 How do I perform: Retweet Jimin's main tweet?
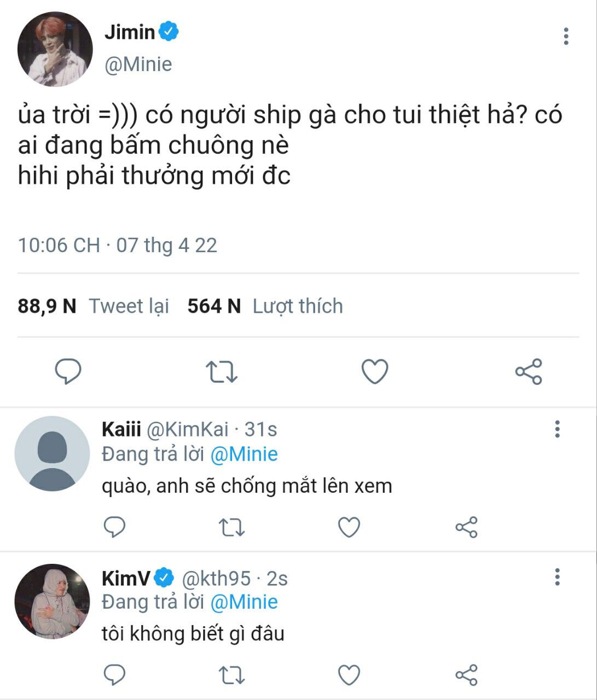[x=221, y=372]
